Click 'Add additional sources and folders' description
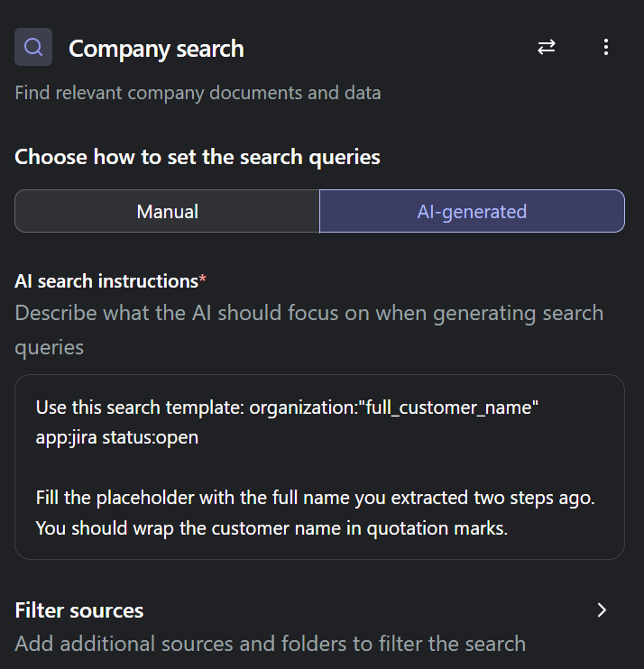The height and width of the screenshot is (669, 644). click(x=271, y=644)
